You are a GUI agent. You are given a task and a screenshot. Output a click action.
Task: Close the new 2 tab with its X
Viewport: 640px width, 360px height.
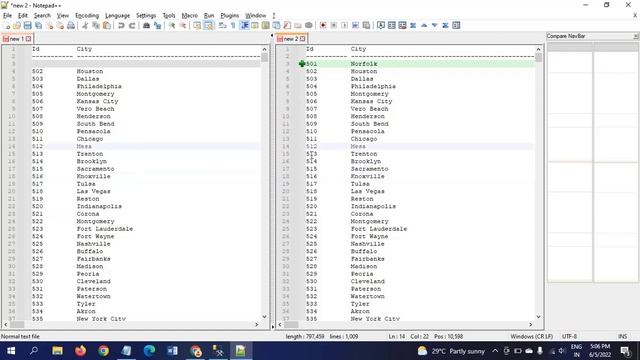click(302, 39)
